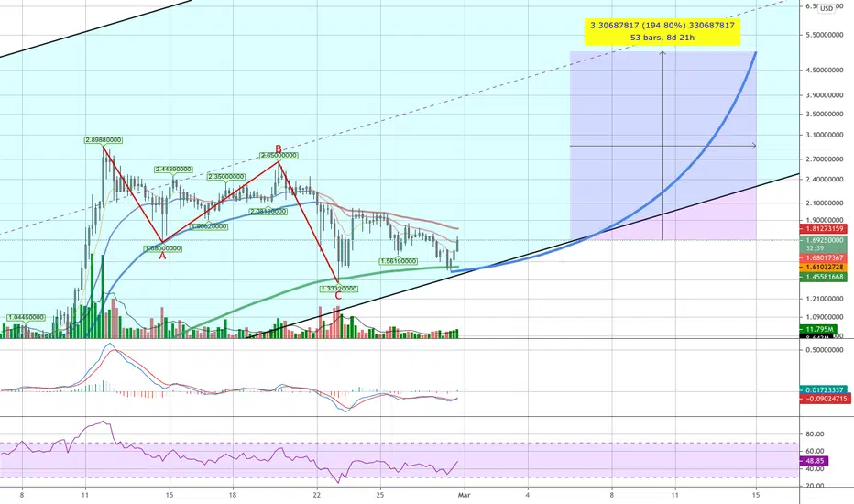This screenshot has height=504, width=854.
Task: Click the 1.33320000 price label above C
Action: point(339,289)
